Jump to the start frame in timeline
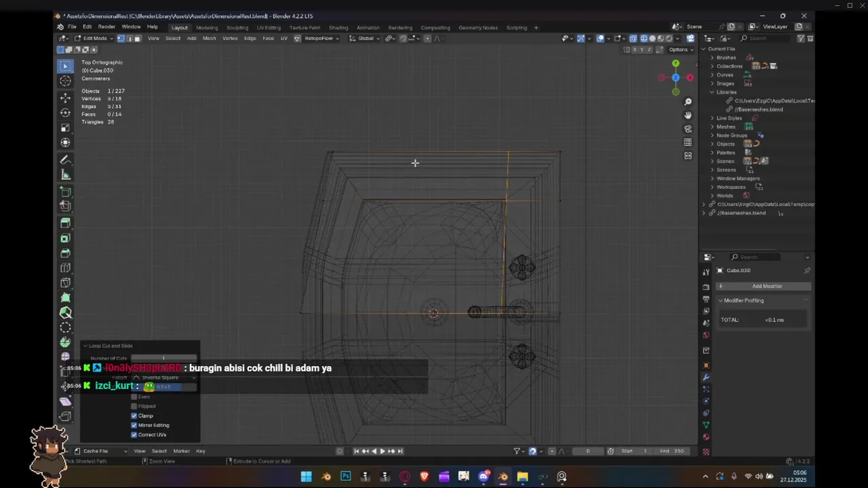The width and height of the screenshot is (868, 488). pyautogui.click(x=357, y=451)
